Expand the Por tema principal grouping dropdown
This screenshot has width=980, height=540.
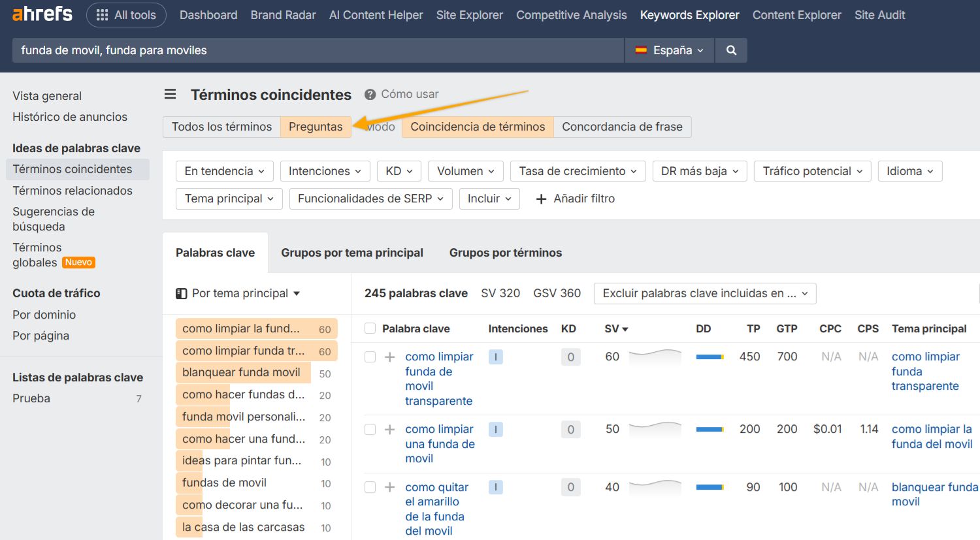click(238, 293)
